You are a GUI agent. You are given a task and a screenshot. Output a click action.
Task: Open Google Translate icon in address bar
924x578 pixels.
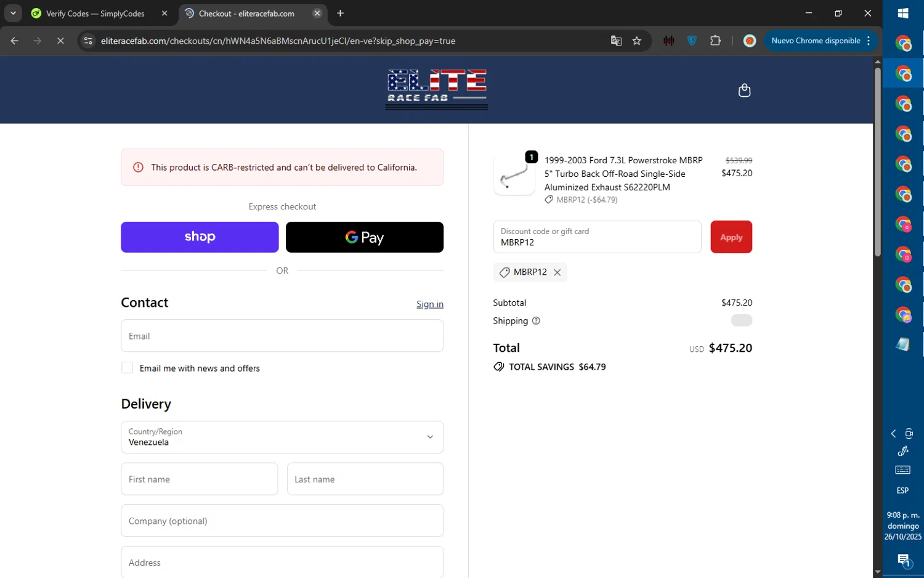coord(616,41)
